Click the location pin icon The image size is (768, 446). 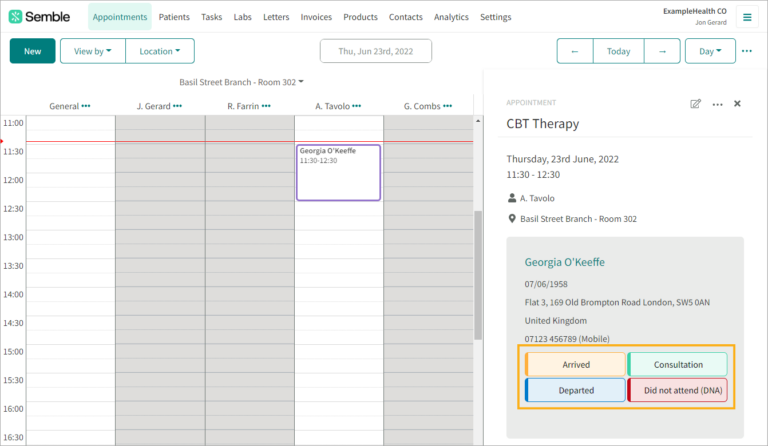click(512, 218)
